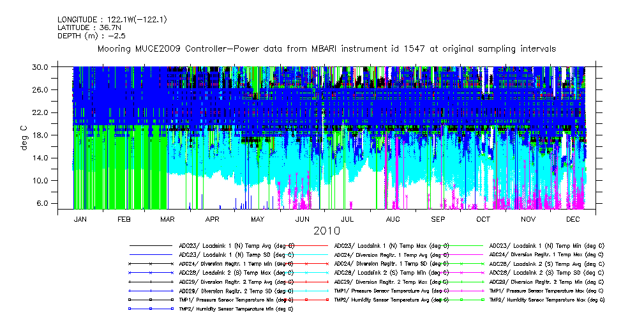Click ADC29 Diversion Regltr. 2 Temp Avg label

click(236, 281)
